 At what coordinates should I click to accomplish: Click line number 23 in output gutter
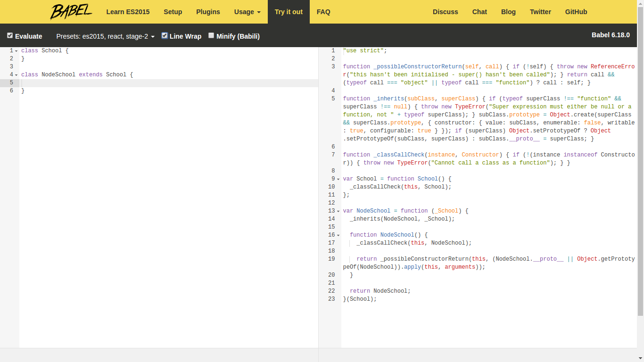[331, 299]
